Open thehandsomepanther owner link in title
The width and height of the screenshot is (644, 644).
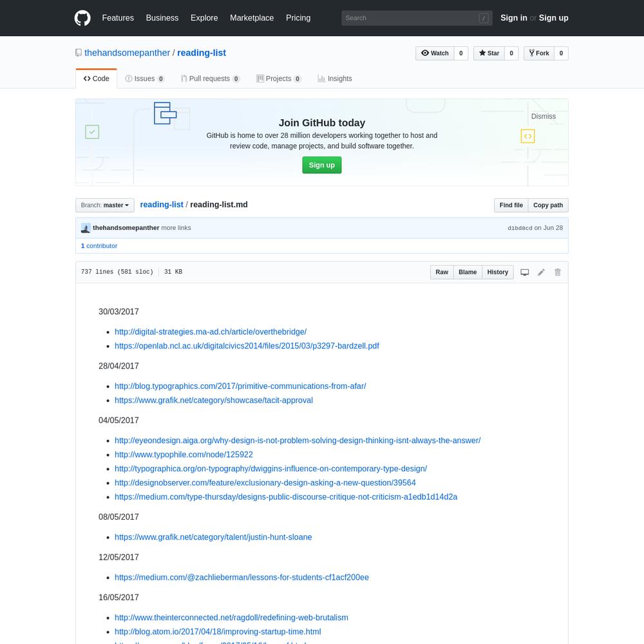point(127,53)
